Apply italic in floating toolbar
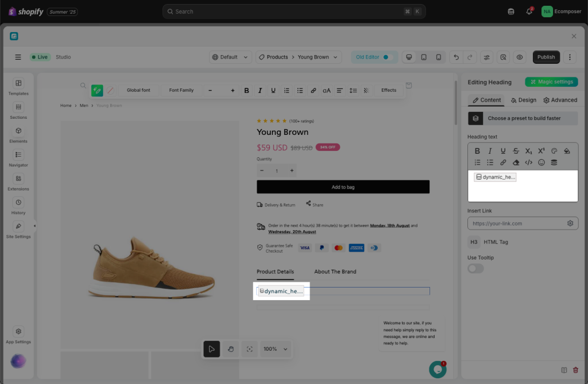 [260, 90]
